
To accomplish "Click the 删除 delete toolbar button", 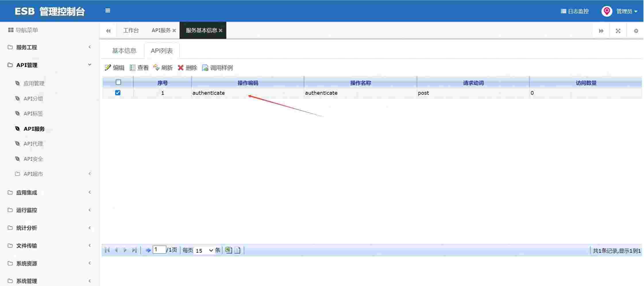I will [187, 68].
